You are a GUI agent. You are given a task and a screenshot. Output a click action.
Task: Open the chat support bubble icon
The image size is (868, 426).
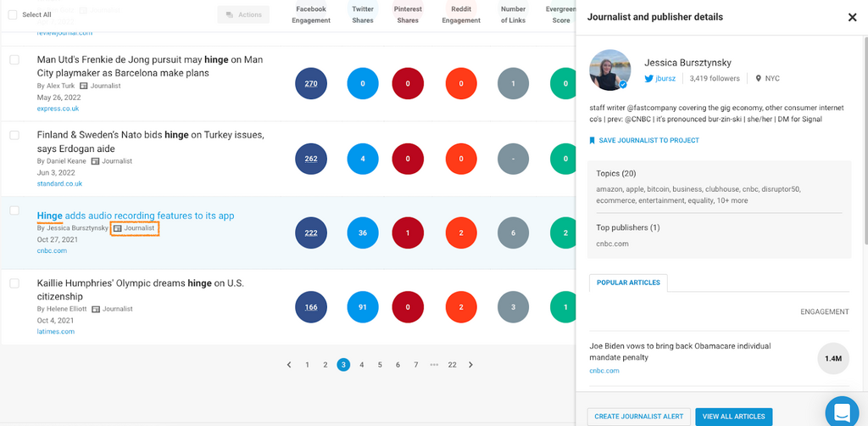click(x=842, y=412)
